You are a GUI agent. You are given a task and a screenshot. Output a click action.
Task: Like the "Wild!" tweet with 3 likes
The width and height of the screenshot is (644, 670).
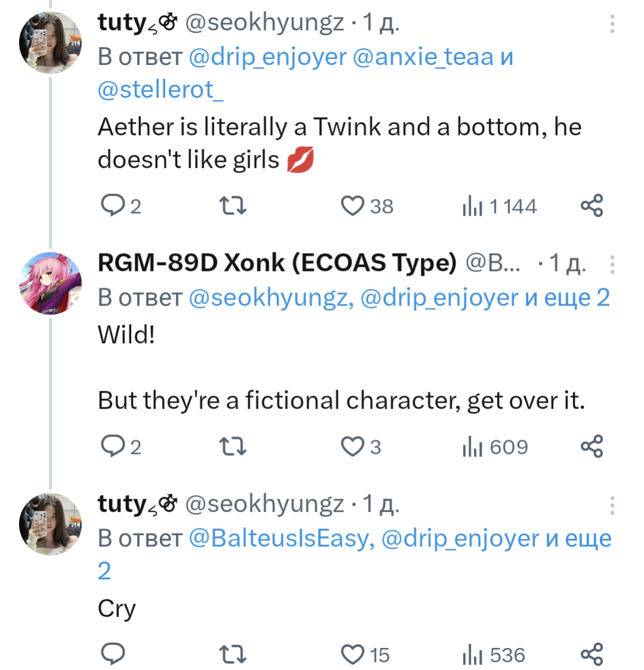353,446
